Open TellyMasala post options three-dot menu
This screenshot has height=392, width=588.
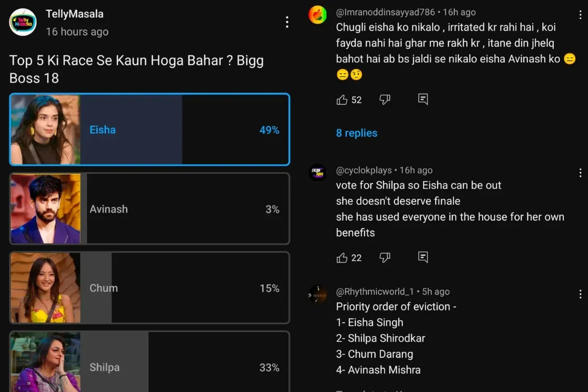click(x=287, y=22)
